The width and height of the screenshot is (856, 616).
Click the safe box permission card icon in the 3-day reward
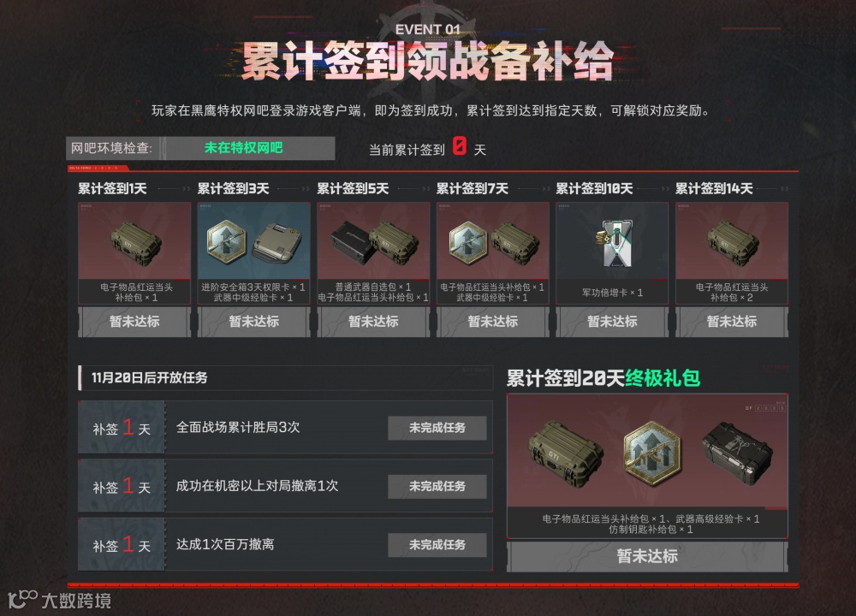pyautogui.click(x=278, y=242)
